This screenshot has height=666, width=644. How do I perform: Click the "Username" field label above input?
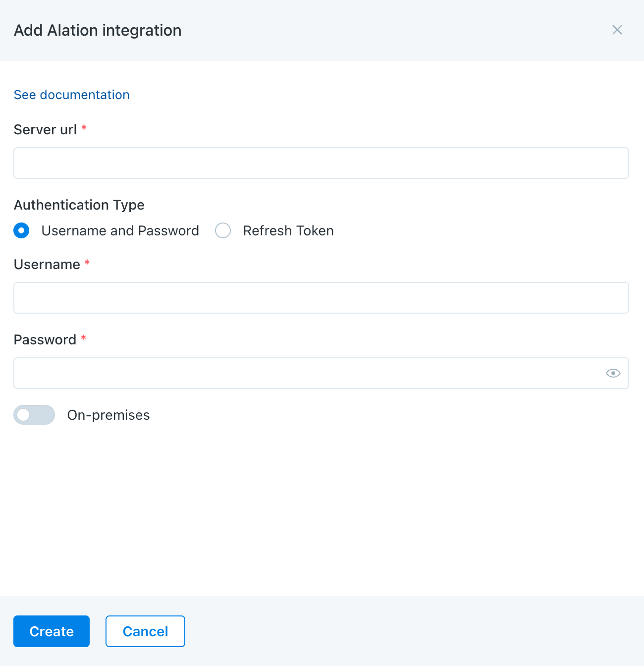tap(47, 265)
